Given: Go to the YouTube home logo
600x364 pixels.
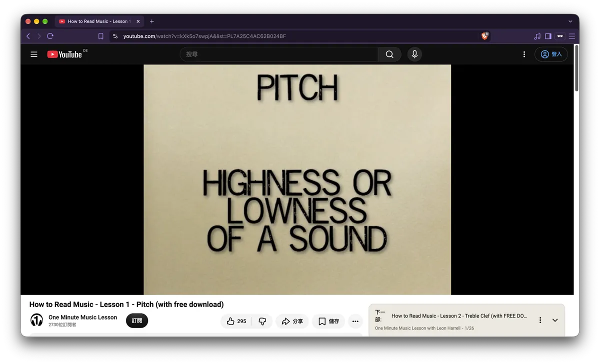Looking at the screenshot, I should pos(64,54).
